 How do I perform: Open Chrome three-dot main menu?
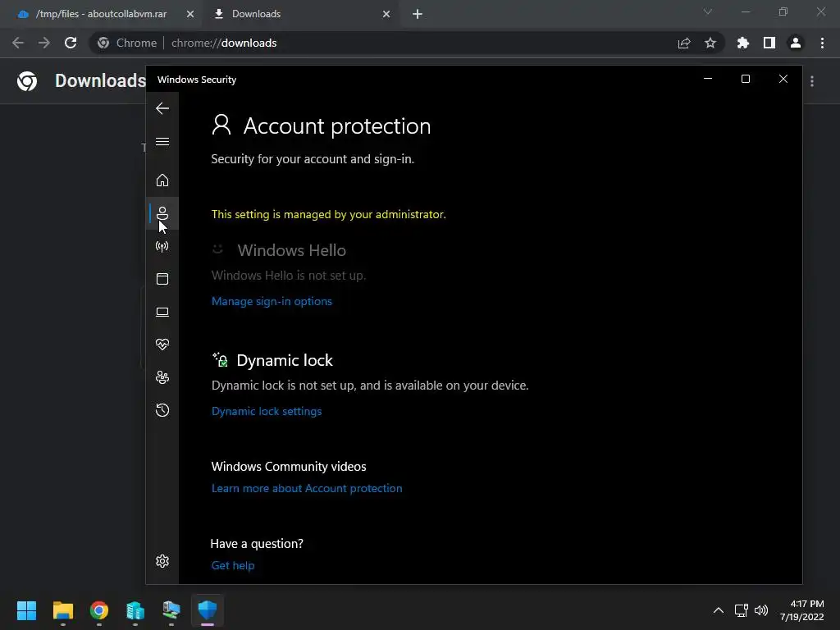point(822,43)
